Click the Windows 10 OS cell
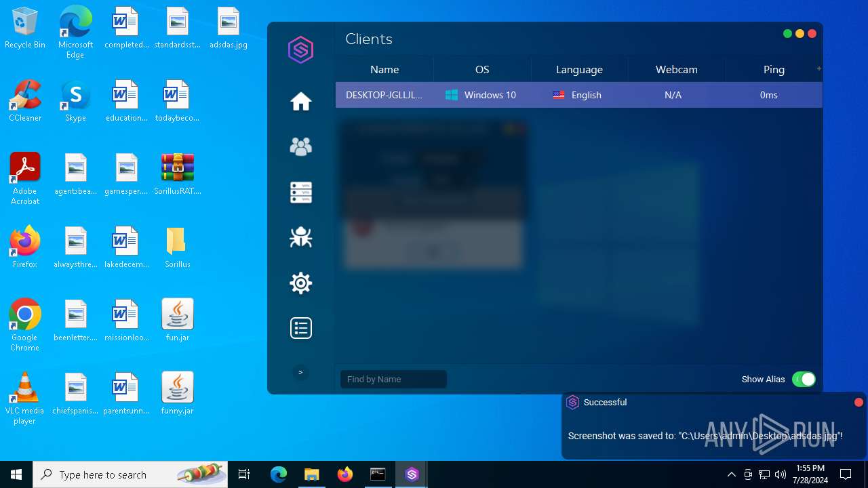Viewport: 868px width, 488px height. pyautogui.click(x=481, y=95)
